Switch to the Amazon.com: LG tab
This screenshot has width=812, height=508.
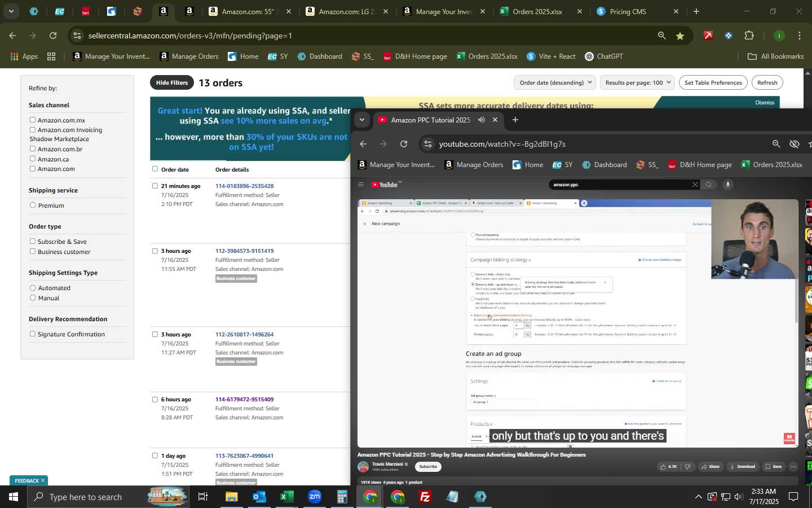point(347,11)
